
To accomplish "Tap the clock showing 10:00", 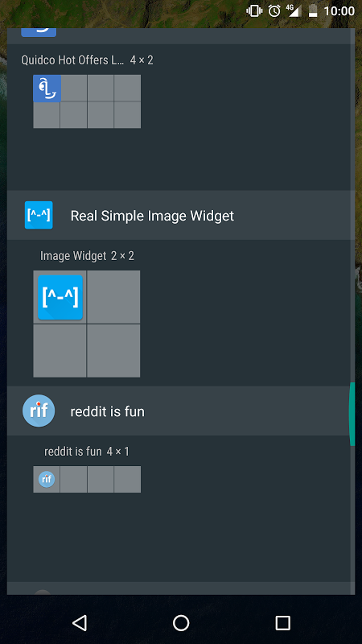I will (339, 11).
